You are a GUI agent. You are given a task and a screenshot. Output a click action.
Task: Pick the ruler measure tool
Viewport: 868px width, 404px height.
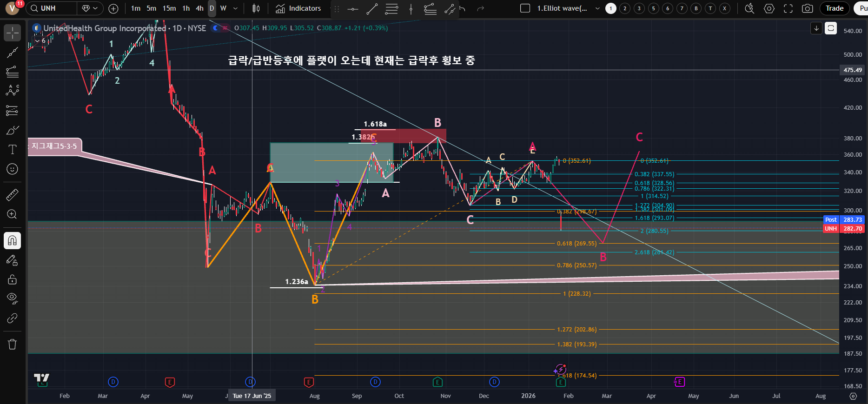click(13, 195)
